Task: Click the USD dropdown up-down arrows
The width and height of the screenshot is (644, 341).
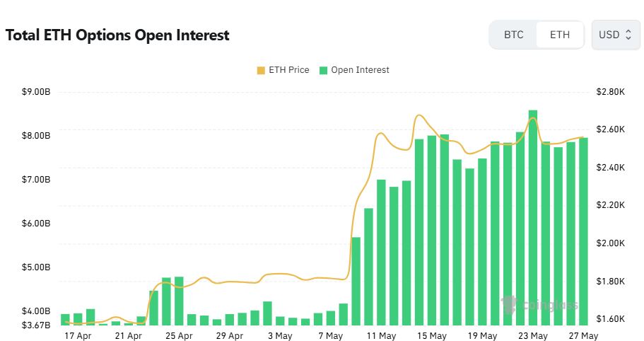Action: pos(628,35)
